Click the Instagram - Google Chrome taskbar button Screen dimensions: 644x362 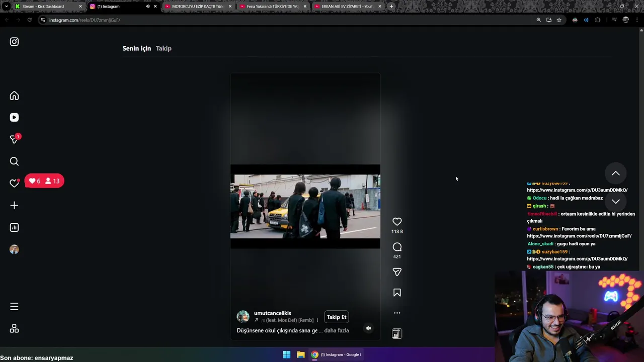click(336, 354)
